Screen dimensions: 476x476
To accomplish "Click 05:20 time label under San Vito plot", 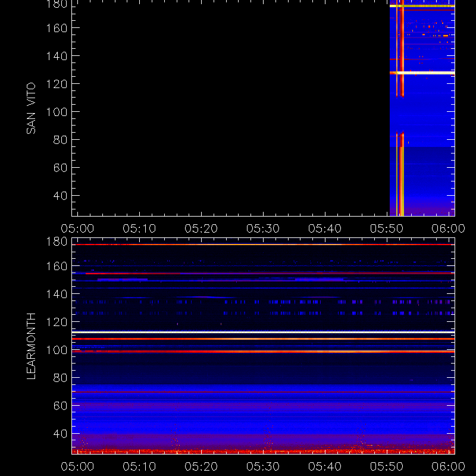I will click(201, 228).
